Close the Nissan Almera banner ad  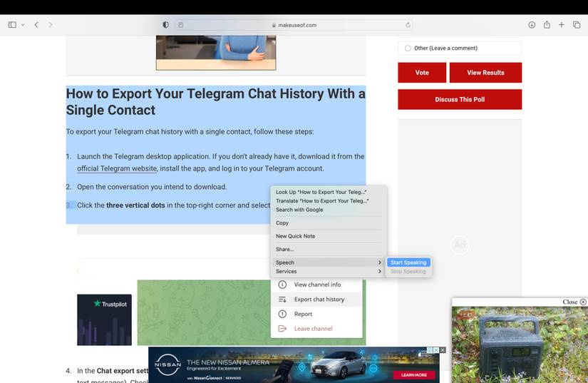coord(443,350)
